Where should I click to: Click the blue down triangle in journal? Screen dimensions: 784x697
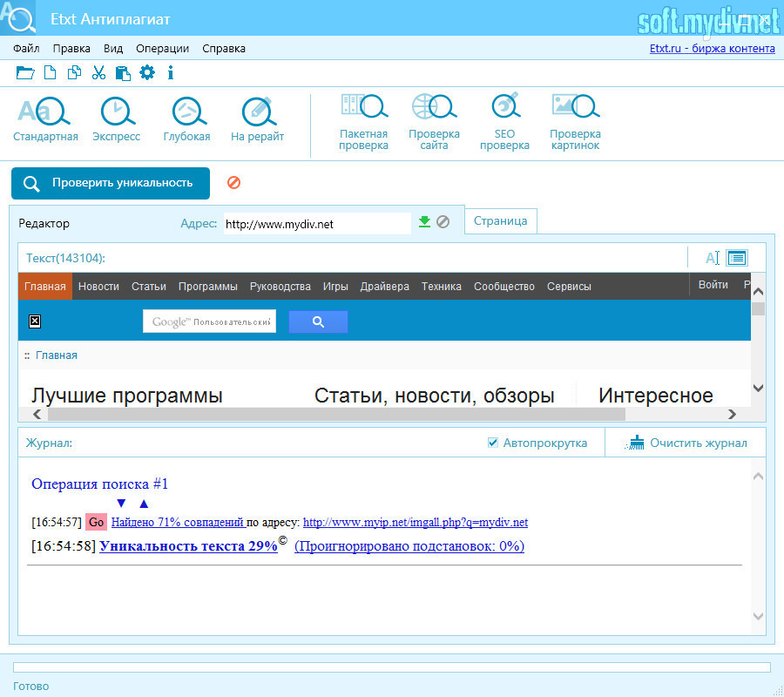(121, 504)
